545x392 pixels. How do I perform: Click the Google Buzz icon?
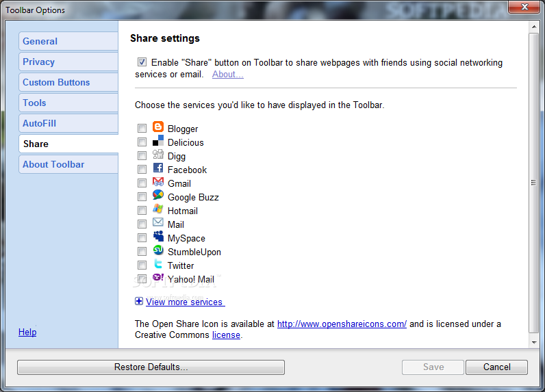(158, 196)
